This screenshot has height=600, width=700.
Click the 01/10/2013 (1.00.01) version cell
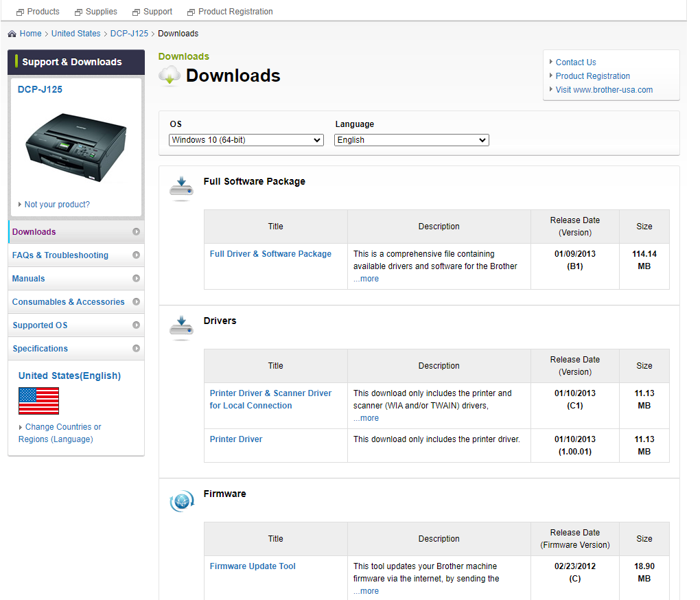click(575, 445)
